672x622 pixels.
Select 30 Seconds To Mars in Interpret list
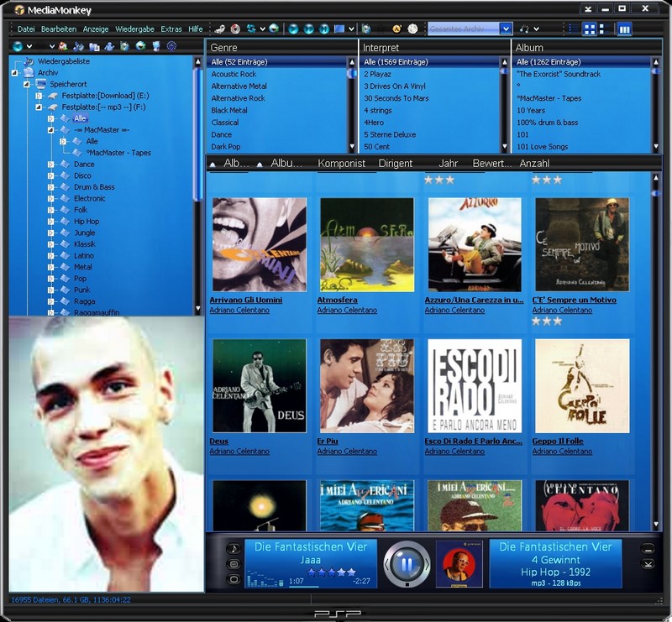(x=396, y=98)
